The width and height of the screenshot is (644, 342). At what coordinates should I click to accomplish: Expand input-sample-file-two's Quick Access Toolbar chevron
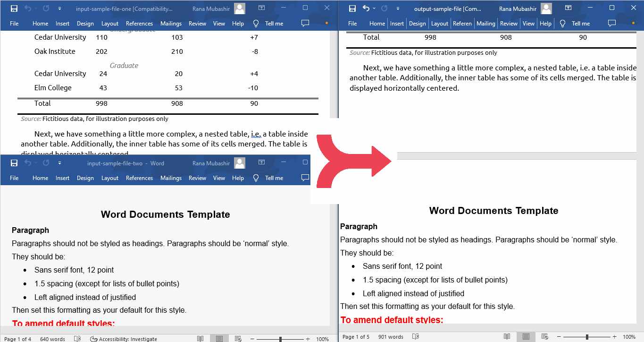[59, 162]
